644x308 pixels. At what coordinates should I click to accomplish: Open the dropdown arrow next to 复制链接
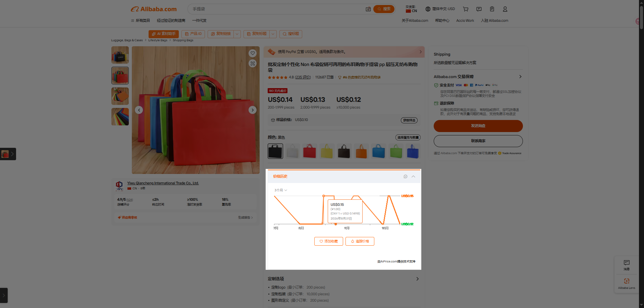pyautogui.click(x=237, y=34)
